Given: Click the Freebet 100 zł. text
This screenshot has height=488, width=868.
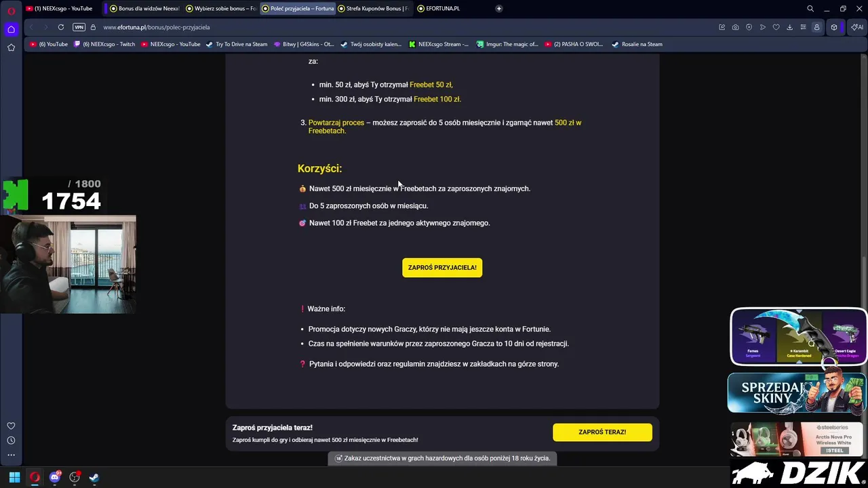Looking at the screenshot, I should (437, 99).
